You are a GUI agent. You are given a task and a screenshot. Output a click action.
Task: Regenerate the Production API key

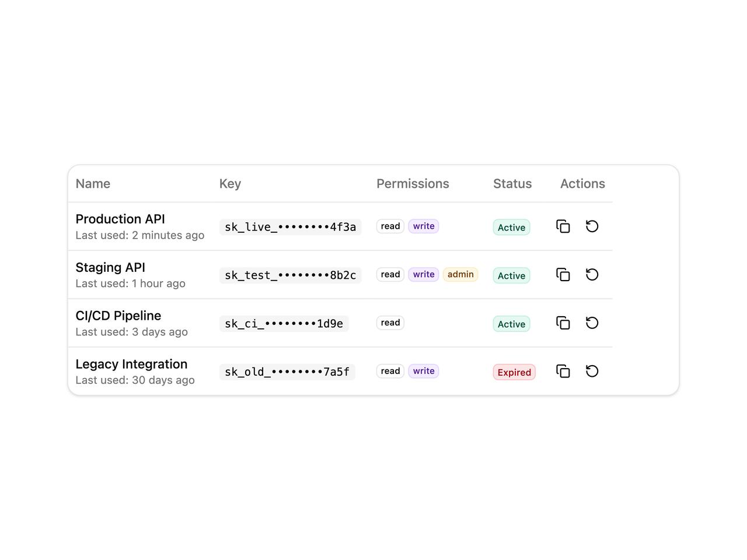592,226
